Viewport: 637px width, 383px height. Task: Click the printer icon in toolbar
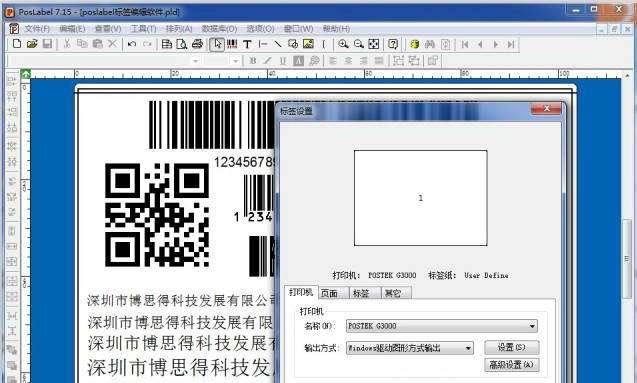pos(197,44)
